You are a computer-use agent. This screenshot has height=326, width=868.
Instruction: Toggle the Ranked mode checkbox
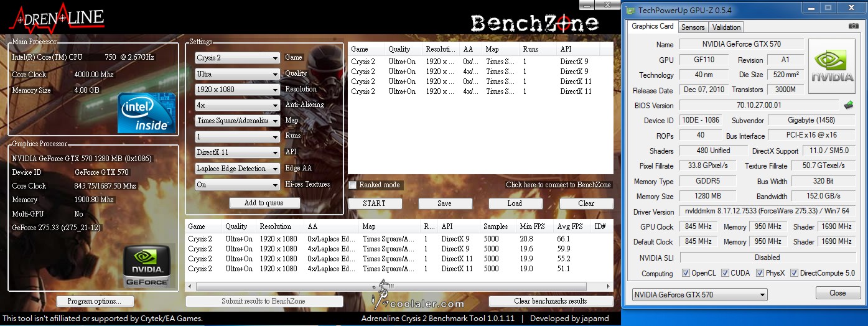click(353, 185)
